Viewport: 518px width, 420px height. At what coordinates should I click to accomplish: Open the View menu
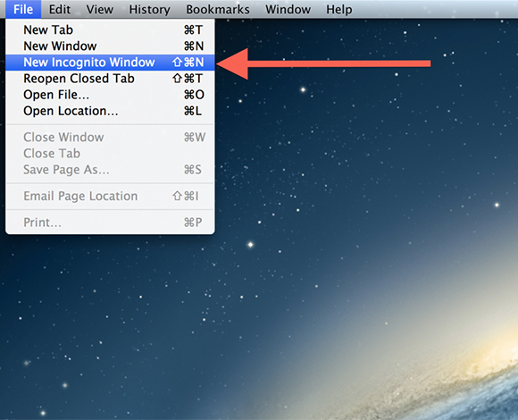pos(100,9)
